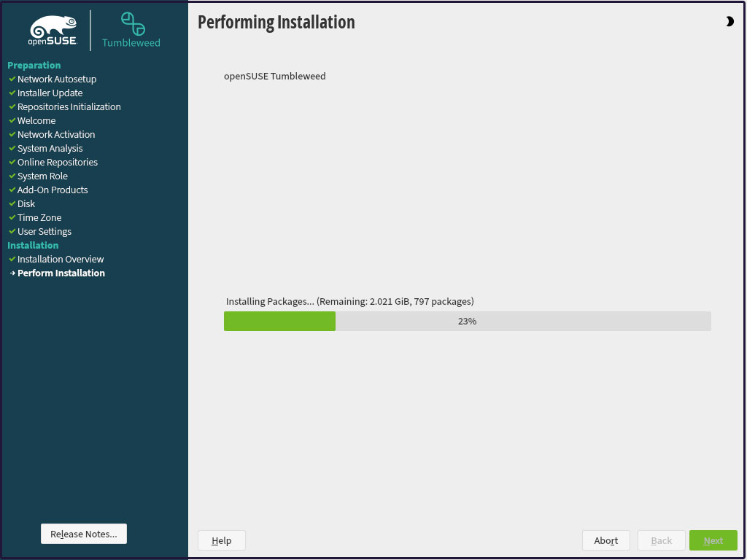Select the System Analysis step label
Viewport: 747px width, 560px height.
pos(50,148)
